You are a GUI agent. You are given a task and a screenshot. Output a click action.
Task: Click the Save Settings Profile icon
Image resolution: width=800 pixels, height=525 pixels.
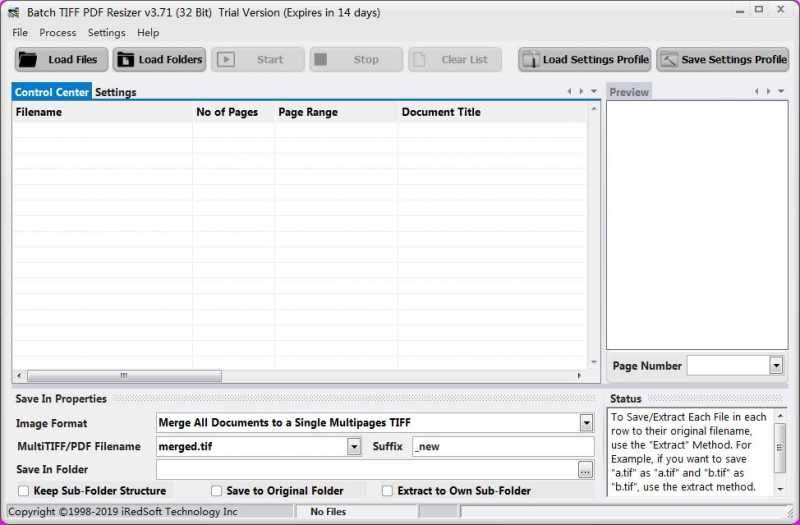coord(668,59)
